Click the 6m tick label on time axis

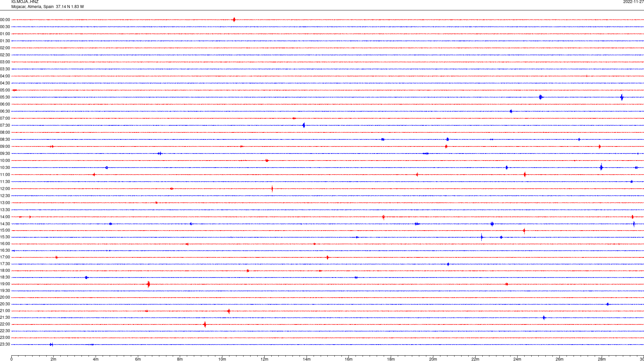(138, 359)
